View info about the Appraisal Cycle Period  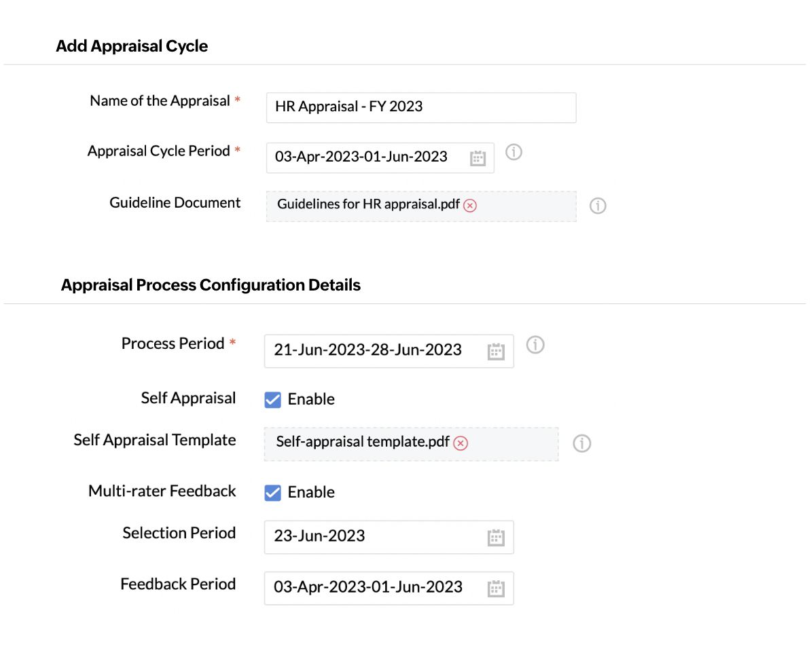coord(514,153)
